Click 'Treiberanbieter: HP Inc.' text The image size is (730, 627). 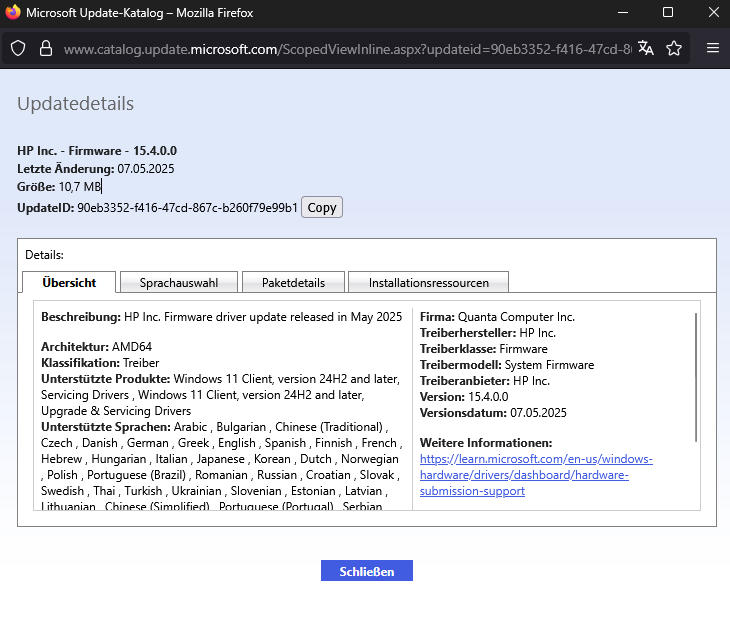485,381
